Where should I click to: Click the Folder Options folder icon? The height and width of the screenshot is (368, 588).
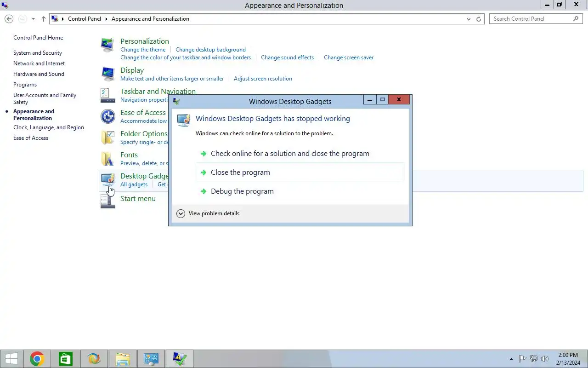tap(107, 138)
